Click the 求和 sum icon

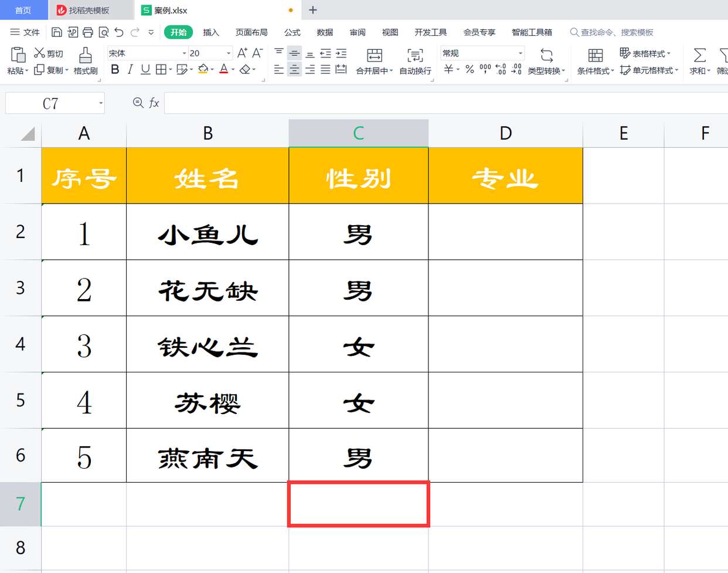[x=699, y=62]
